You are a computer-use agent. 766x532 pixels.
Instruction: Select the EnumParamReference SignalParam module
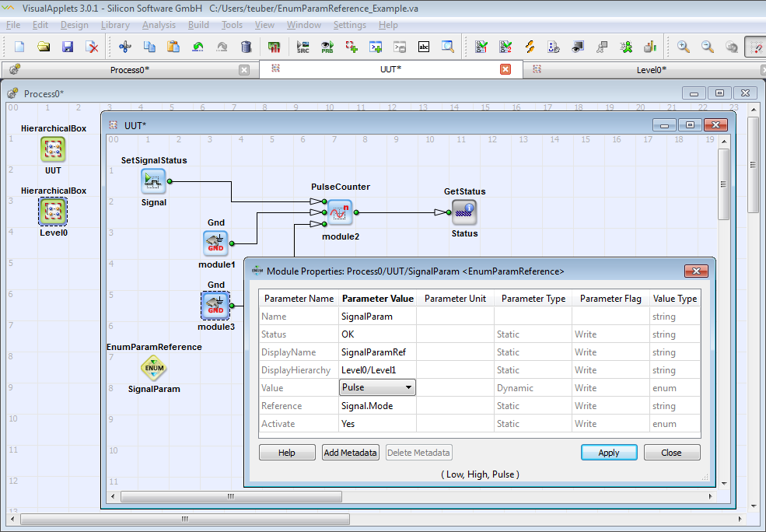154,368
